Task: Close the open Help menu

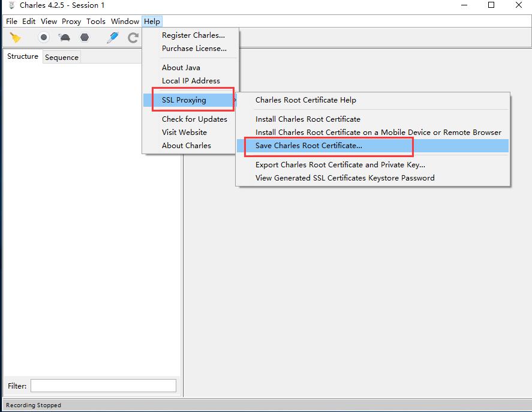Action: click(152, 22)
